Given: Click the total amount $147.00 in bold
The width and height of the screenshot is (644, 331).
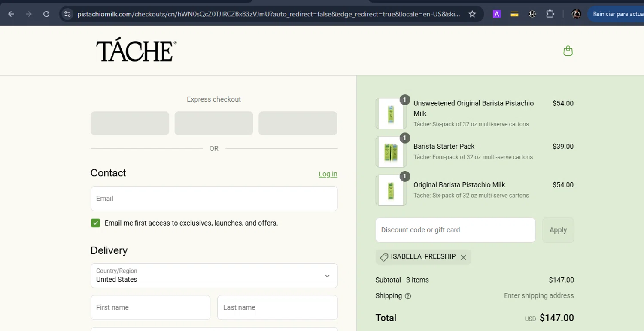Looking at the screenshot, I should click(x=557, y=318).
